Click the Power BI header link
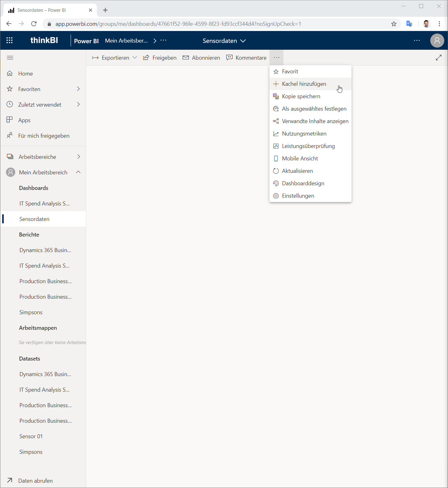 86,41
